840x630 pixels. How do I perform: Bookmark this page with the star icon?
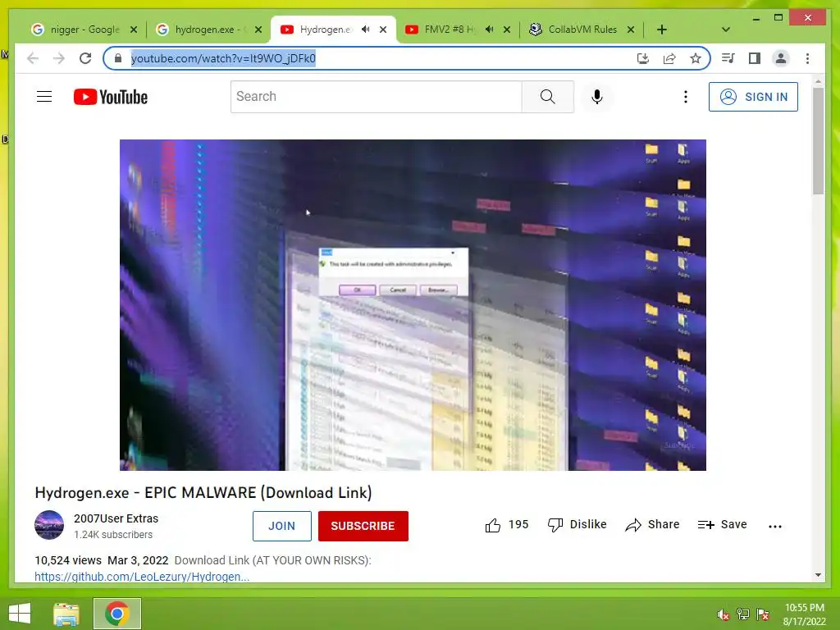point(696,58)
